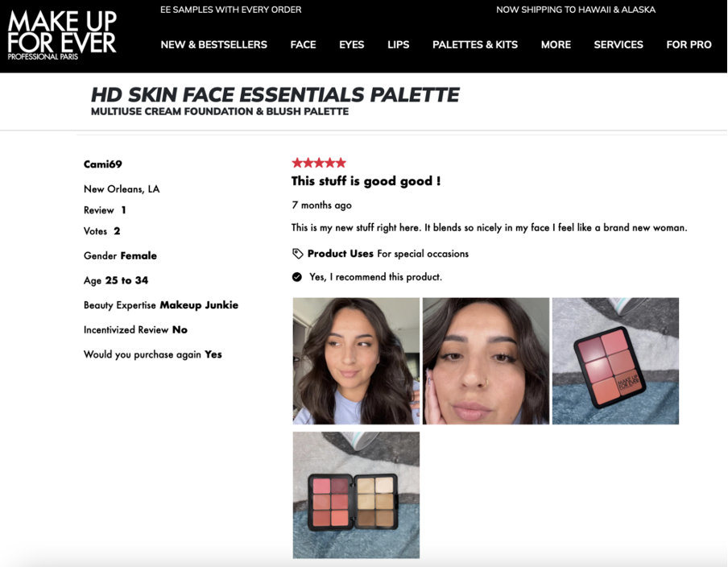The height and width of the screenshot is (567, 728).
Task: Open the For Pro menu
Action: [689, 44]
